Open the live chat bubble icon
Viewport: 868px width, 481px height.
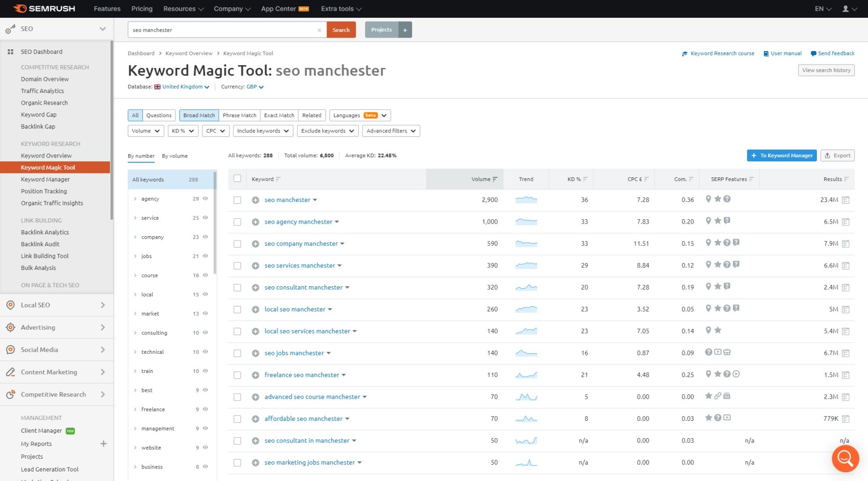tap(845, 458)
